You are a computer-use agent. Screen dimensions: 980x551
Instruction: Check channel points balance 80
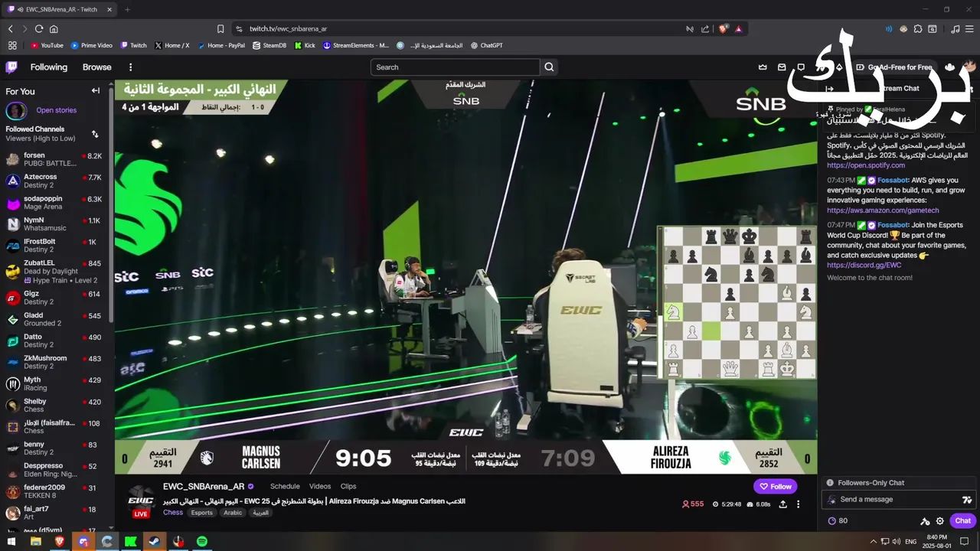point(838,521)
